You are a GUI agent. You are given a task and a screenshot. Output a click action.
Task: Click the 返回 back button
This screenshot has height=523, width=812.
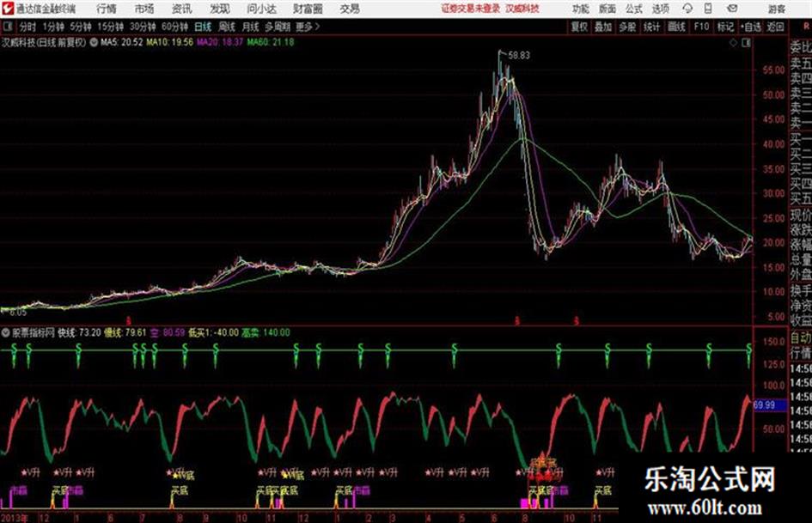pyautogui.click(x=775, y=27)
